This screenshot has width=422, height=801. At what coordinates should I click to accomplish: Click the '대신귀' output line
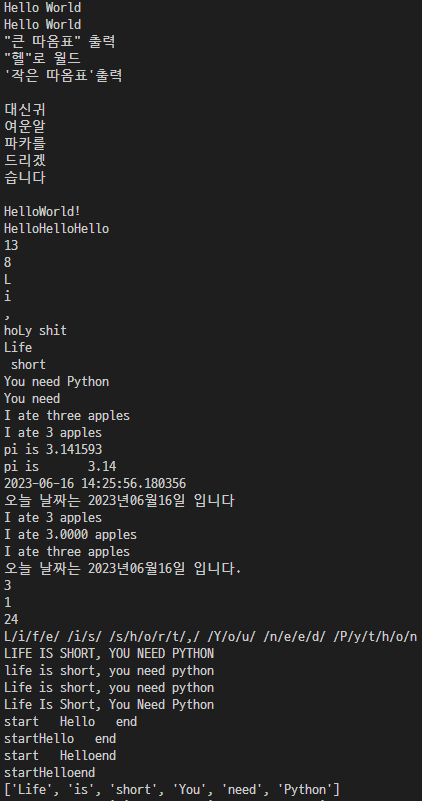25,109
